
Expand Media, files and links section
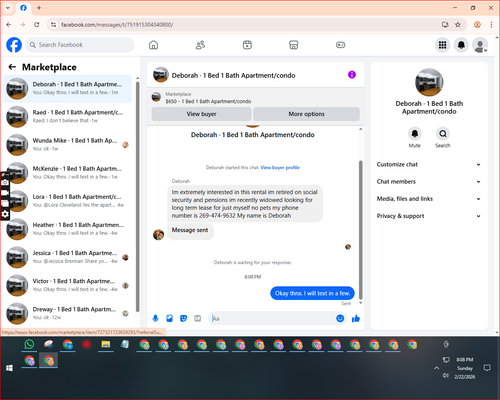tap(429, 199)
